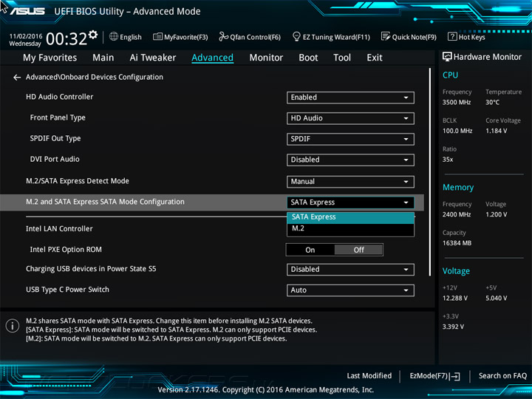532x399 pixels.
Task: Select USB Type C Power Switch label
Action: coord(67,290)
